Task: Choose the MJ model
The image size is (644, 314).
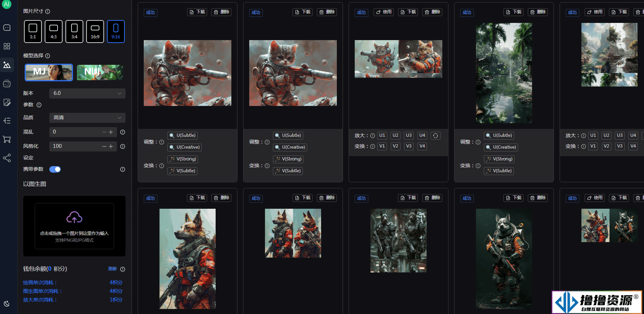Action: tap(49, 72)
